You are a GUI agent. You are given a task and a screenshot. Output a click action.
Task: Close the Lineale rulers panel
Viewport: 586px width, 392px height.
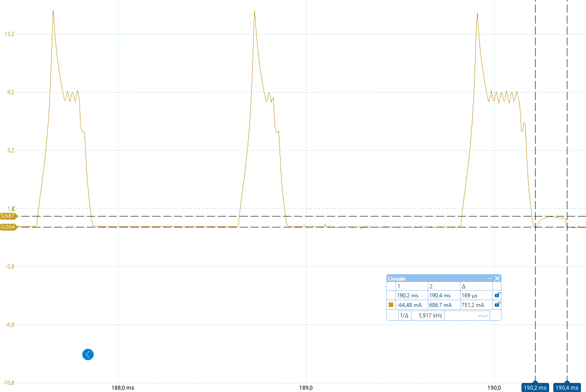pyautogui.click(x=497, y=278)
